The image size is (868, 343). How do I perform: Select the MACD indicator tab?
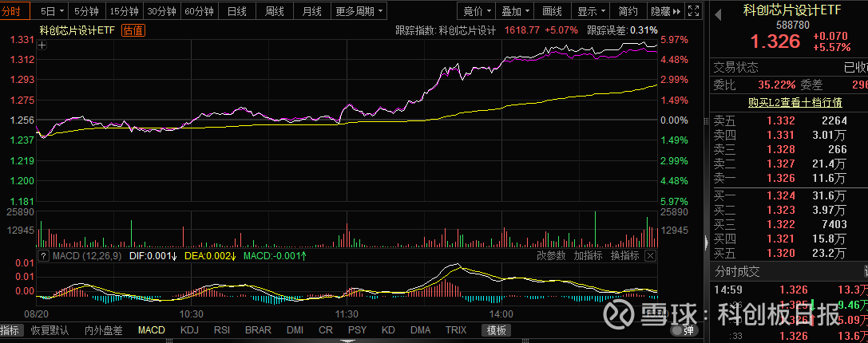click(x=152, y=330)
